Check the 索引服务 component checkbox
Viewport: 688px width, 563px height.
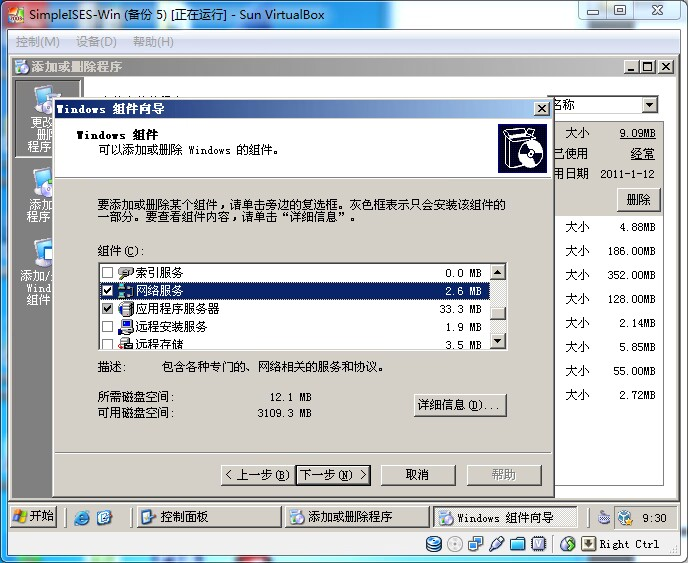point(108,273)
